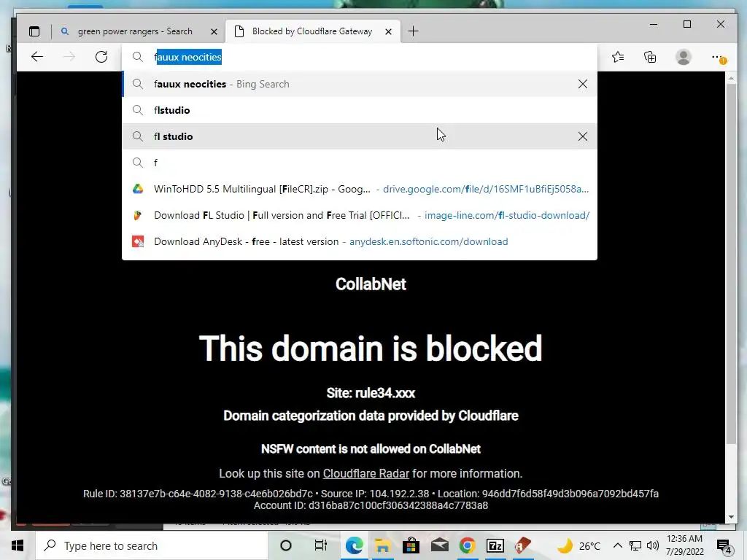Remove the fl studio suggestion
Image resolution: width=747 pixels, height=560 pixels.
(x=583, y=136)
